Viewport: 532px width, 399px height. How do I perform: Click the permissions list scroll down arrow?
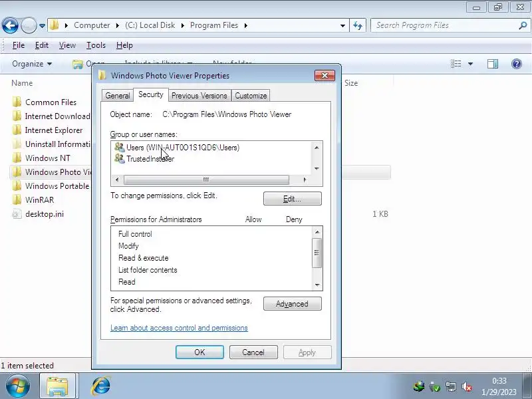(x=317, y=285)
